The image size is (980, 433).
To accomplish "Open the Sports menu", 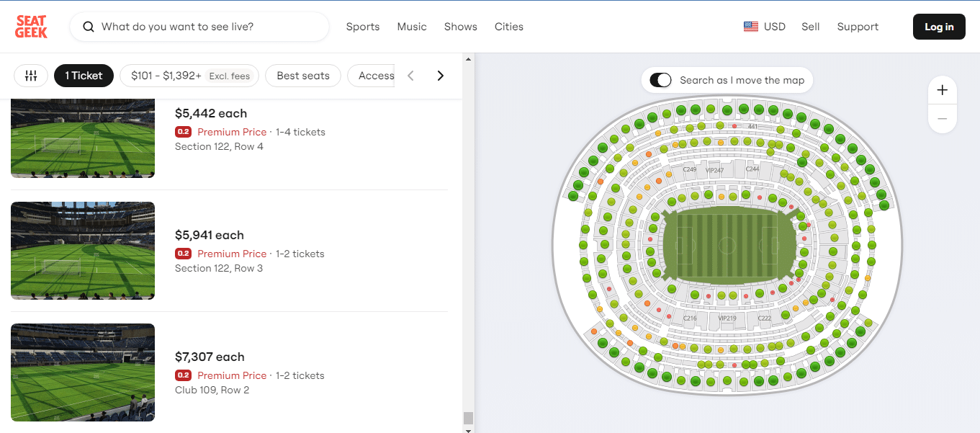I will [363, 27].
